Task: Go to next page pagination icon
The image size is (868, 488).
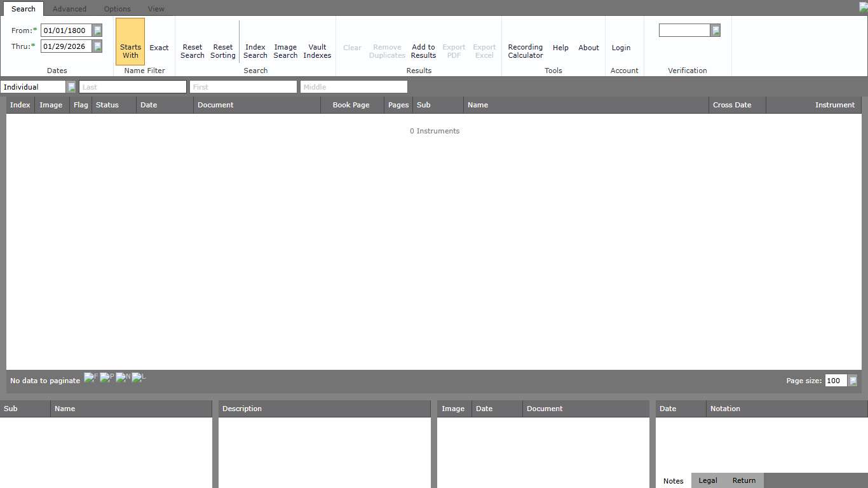Action: point(122,377)
